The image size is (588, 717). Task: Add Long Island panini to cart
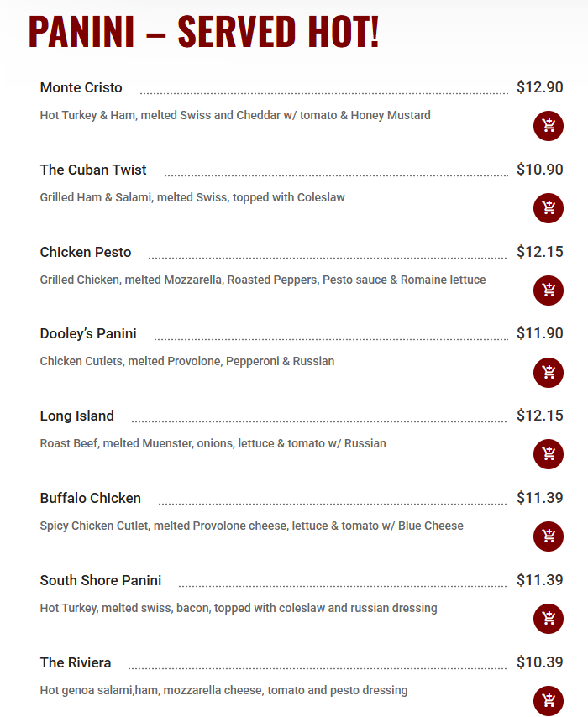(548, 454)
